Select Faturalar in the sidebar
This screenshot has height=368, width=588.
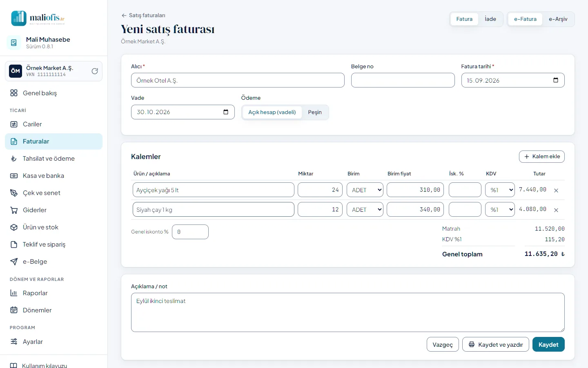(53, 141)
